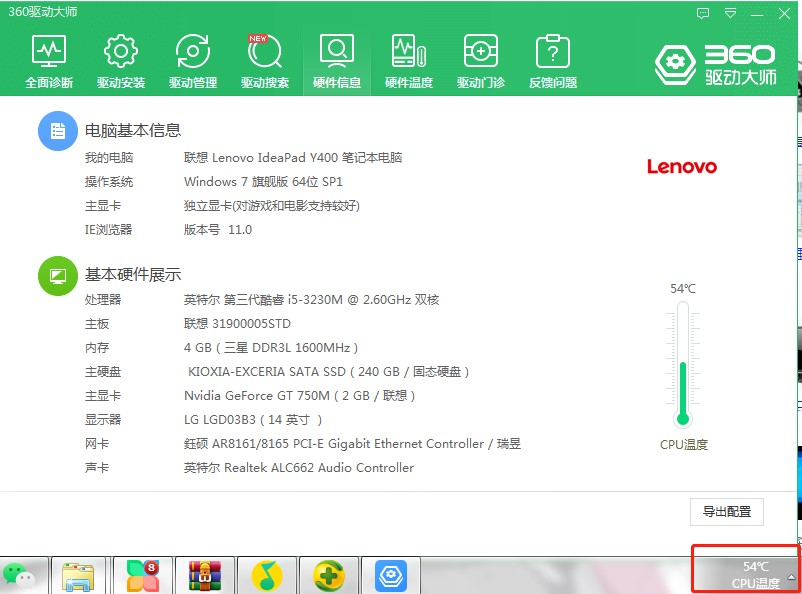Click the text 联想 Lenovo IdeaPad Y400 笔记本电脑
The width and height of the screenshot is (802, 594).
(x=293, y=158)
